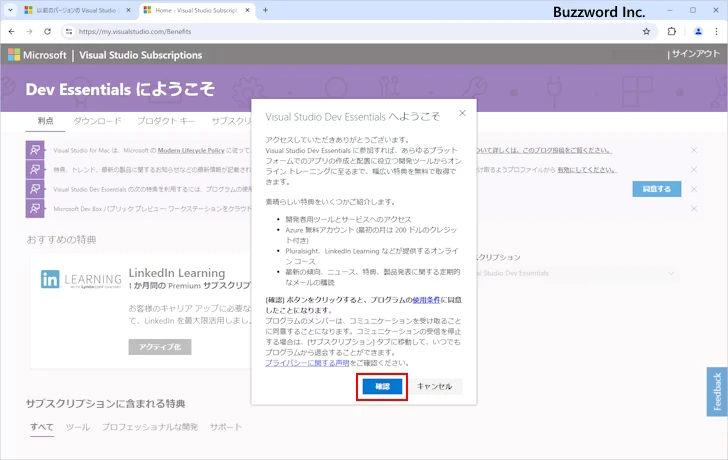Open the Chrome profile avatar icon

698,32
